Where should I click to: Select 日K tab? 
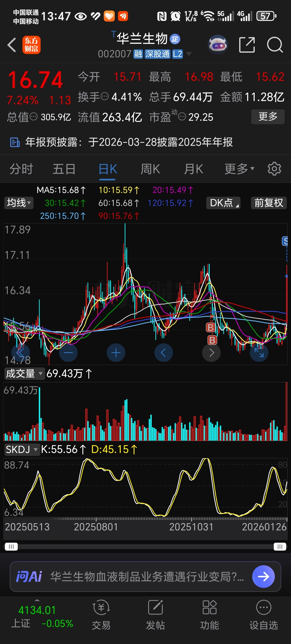tap(108, 170)
